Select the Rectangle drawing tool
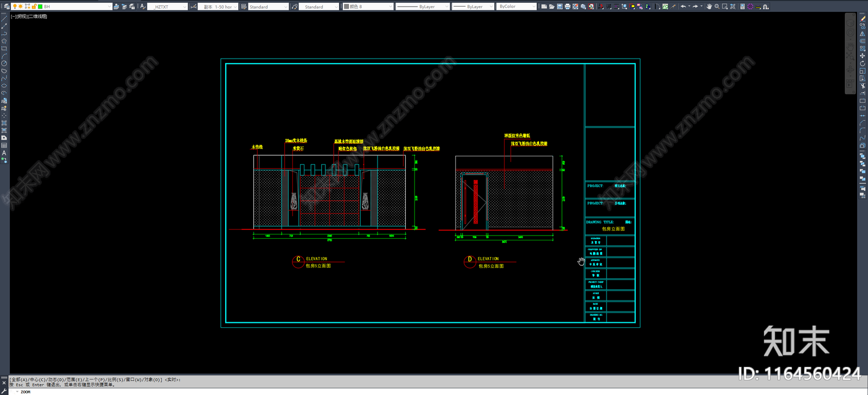 pos(4,48)
